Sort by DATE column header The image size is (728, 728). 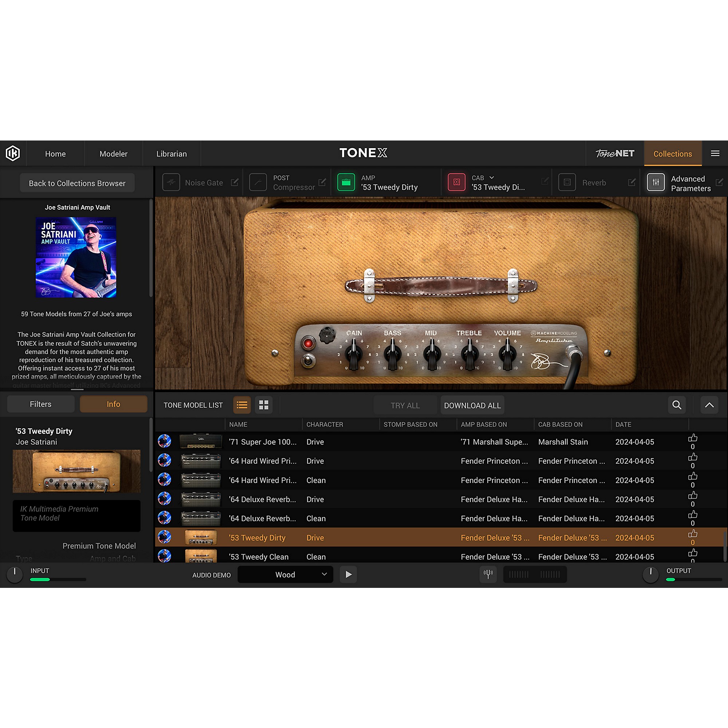623,424
